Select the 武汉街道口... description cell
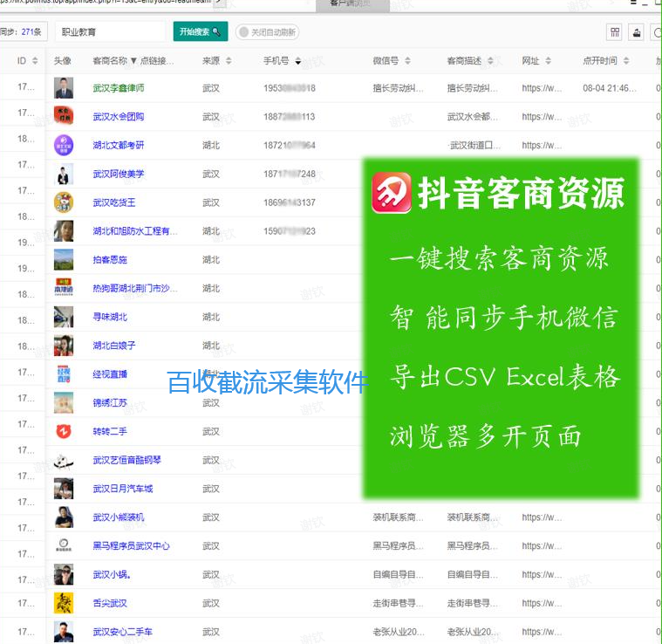This screenshot has width=662, height=644. [475, 145]
